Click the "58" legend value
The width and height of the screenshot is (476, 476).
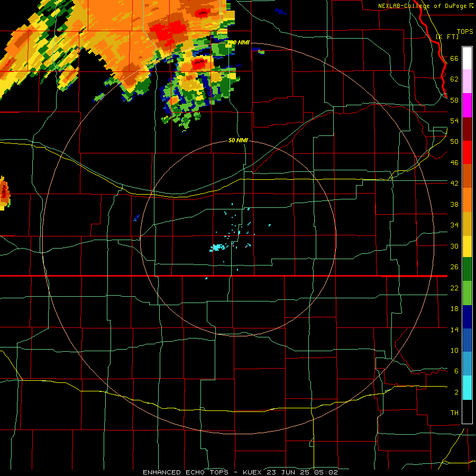pos(454,100)
